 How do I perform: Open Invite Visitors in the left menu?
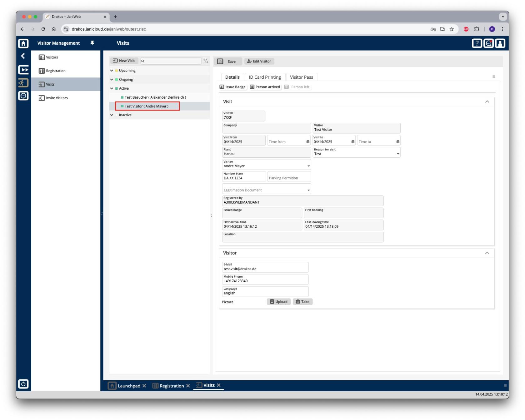coord(66,98)
